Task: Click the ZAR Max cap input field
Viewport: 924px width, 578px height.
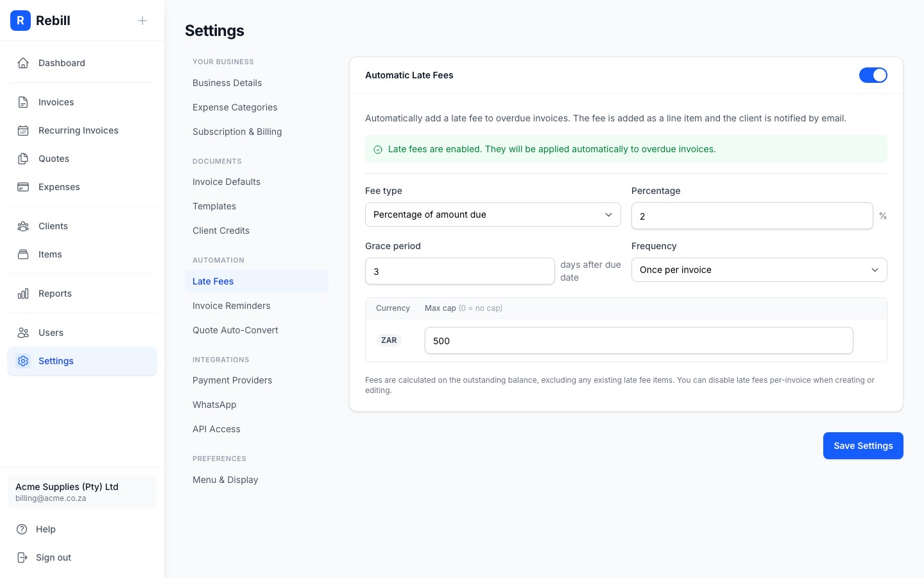Action: [638, 340]
